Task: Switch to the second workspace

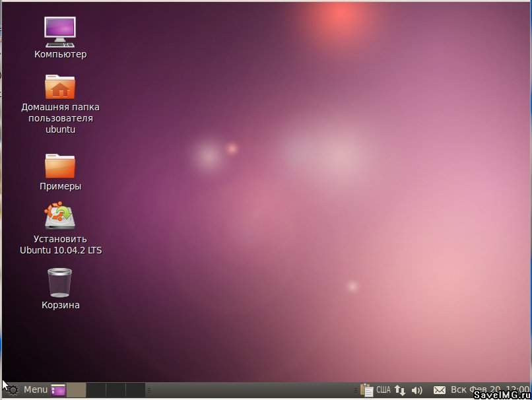Action: [96, 390]
